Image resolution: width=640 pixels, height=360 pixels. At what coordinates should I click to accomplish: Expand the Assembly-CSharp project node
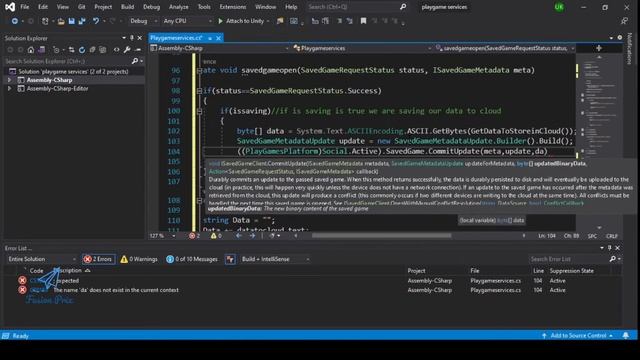pos(9,80)
